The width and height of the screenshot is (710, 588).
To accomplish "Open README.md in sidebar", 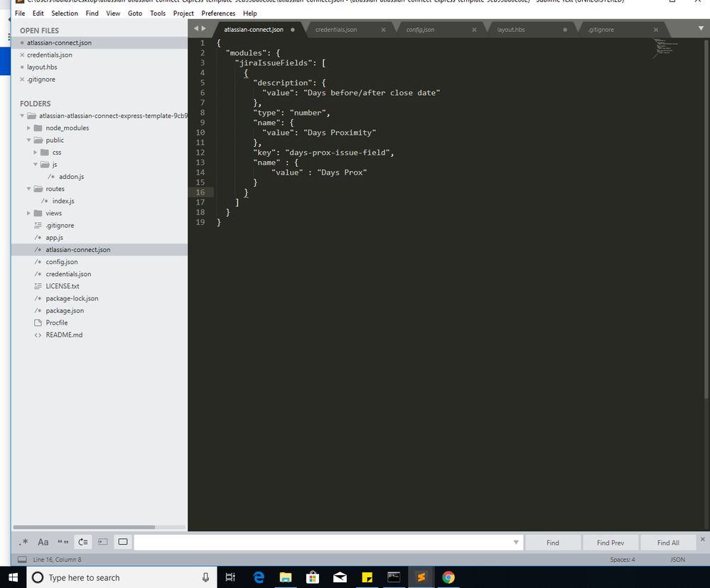I will [x=64, y=335].
